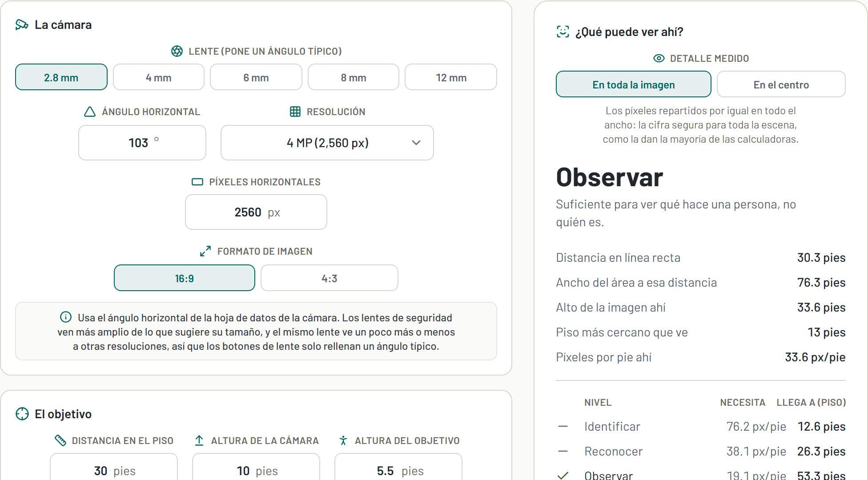Image resolution: width=868 pixels, height=480 pixels.
Task: Click the dash icon in the Reconocer row
Action: tap(563, 451)
